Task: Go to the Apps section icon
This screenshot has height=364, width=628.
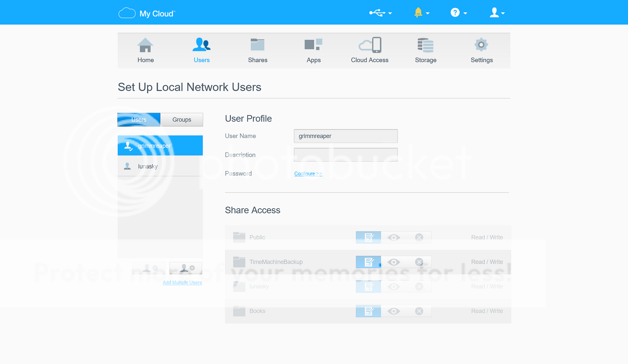Action: (313, 45)
